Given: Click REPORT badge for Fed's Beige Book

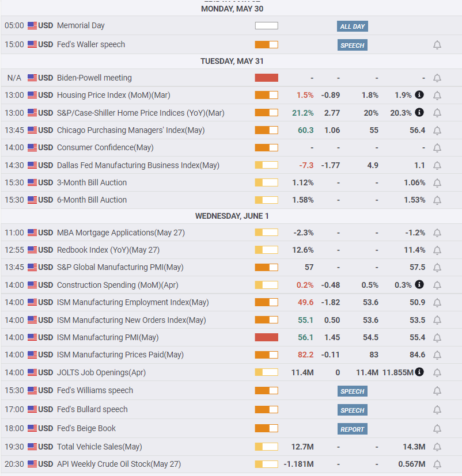Looking at the screenshot, I should click(x=352, y=429).
